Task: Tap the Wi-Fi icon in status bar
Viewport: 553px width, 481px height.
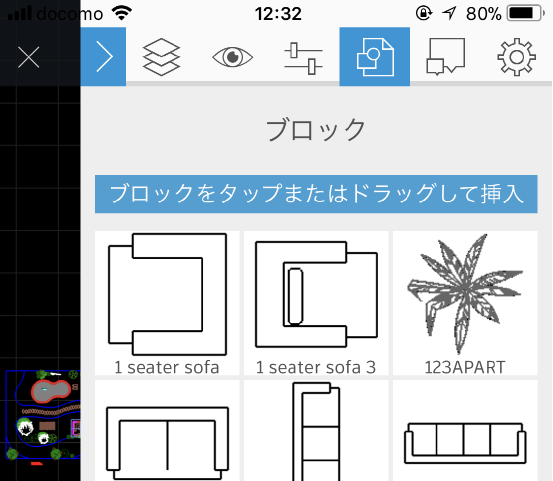Action: 122,13
